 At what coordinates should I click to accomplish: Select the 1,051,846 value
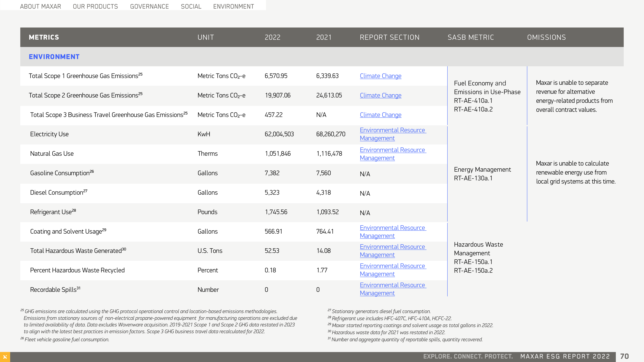278,154
